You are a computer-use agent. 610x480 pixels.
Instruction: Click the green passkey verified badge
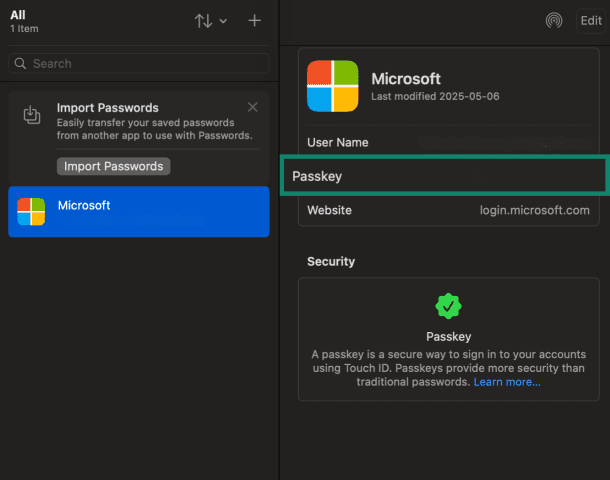tap(449, 306)
